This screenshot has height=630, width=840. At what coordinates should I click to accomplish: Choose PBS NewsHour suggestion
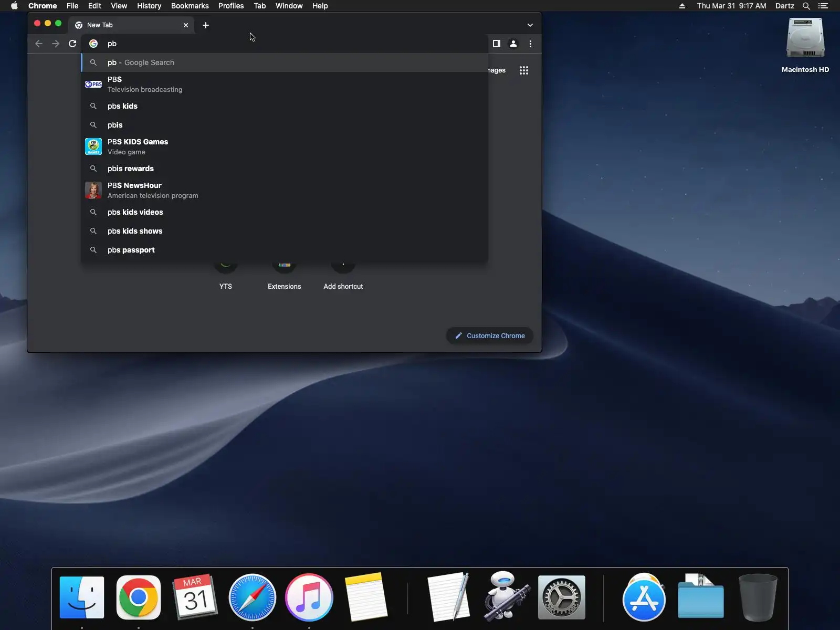pos(285,190)
